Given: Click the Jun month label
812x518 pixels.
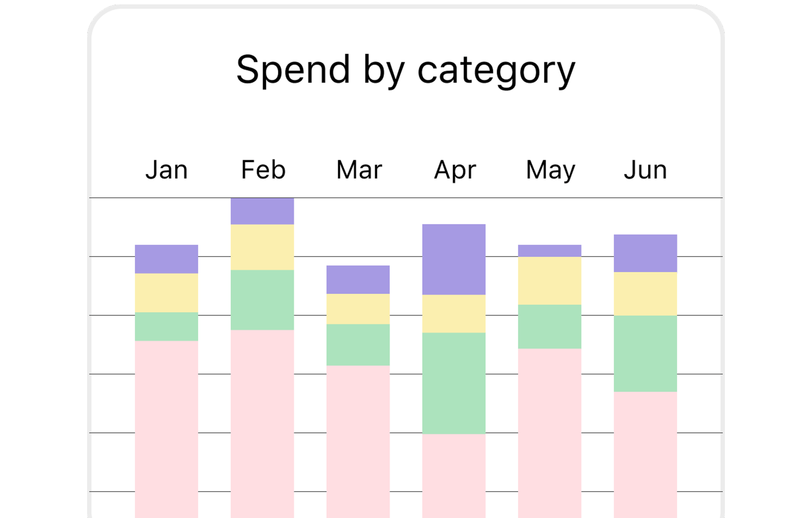Looking at the screenshot, I should (645, 170).
